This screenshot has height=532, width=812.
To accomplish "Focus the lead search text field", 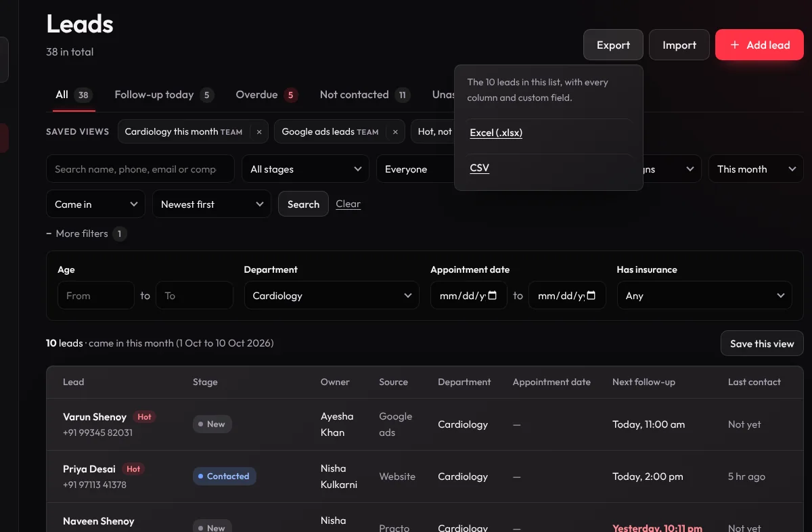I will pos(140,169).
